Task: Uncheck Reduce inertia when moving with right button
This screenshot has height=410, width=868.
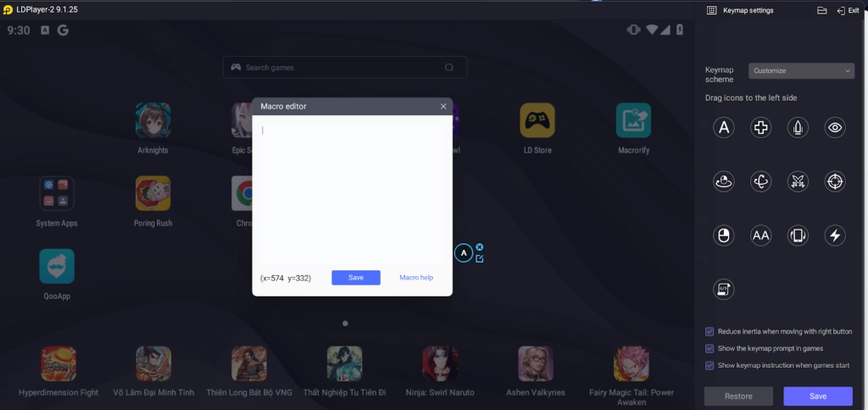Action: pyautogui.click(x=709, y=331)
